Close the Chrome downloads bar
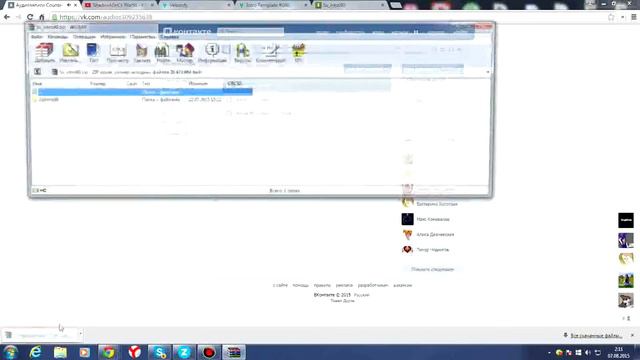 [x=633, y=335]
